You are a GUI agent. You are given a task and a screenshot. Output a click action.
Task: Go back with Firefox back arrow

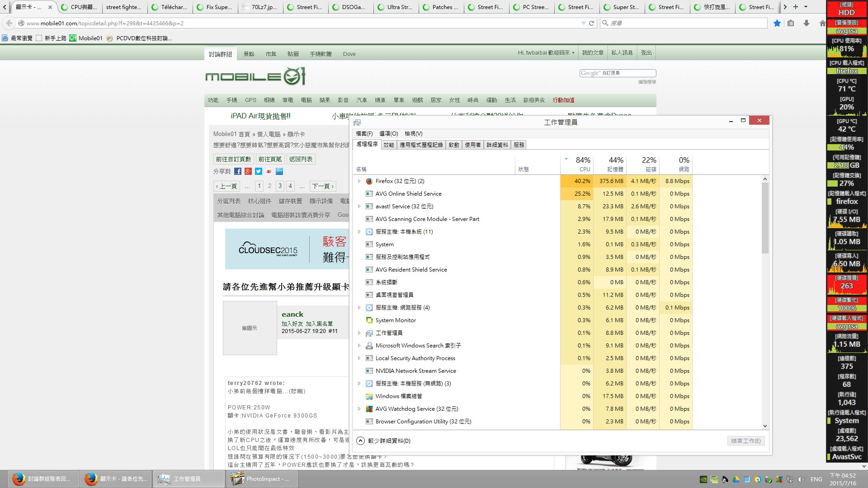pyautogui.click(x=9, y=23)
